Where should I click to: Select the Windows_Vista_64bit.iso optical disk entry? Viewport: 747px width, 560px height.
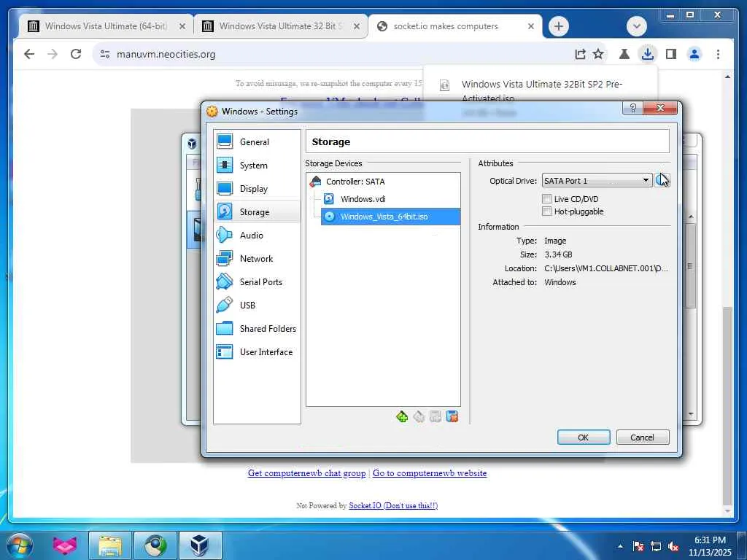[x=391, y=217]
